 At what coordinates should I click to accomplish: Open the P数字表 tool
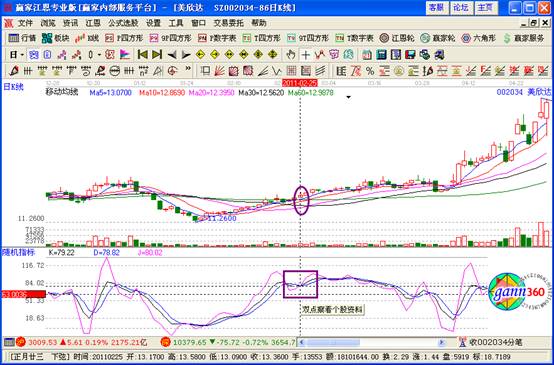pos(217,38)
